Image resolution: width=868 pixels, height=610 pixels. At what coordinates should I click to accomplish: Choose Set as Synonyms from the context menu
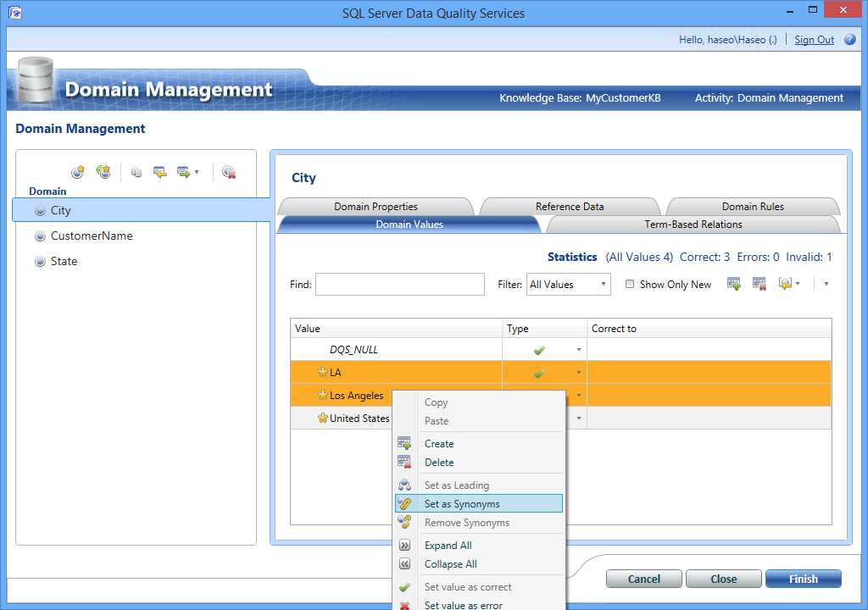[x=479, y=503]
